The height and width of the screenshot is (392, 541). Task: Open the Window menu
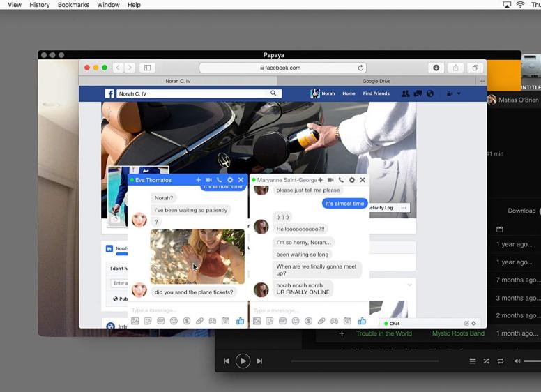click(x=108, y=5)
